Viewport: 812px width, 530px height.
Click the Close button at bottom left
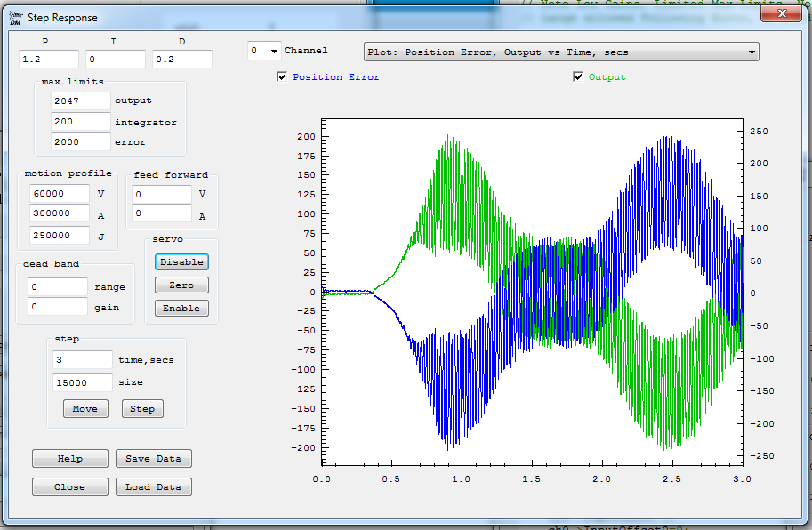(x=69, y=487)
